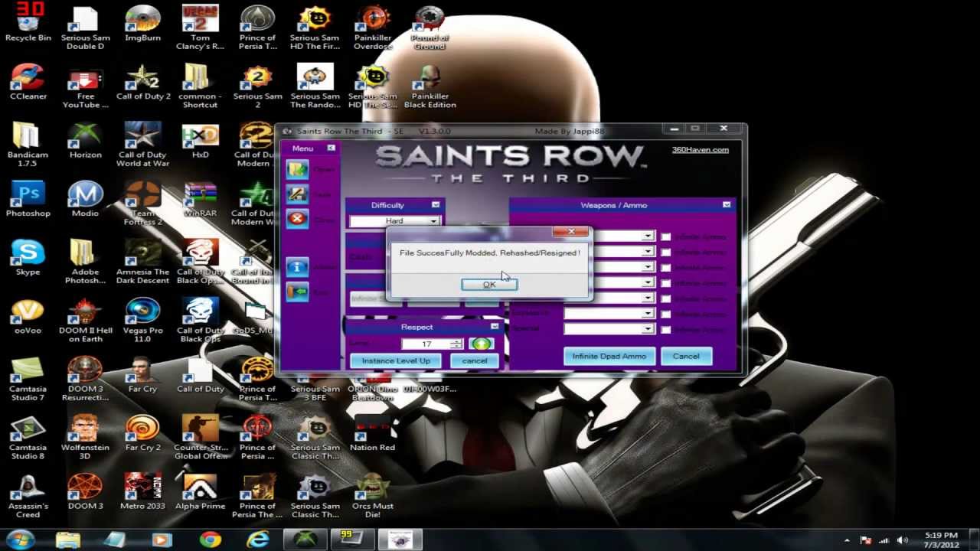Collapse the Menu sidebar arrow
Viewport: 980px width, 551px height.
coord(331,148)
